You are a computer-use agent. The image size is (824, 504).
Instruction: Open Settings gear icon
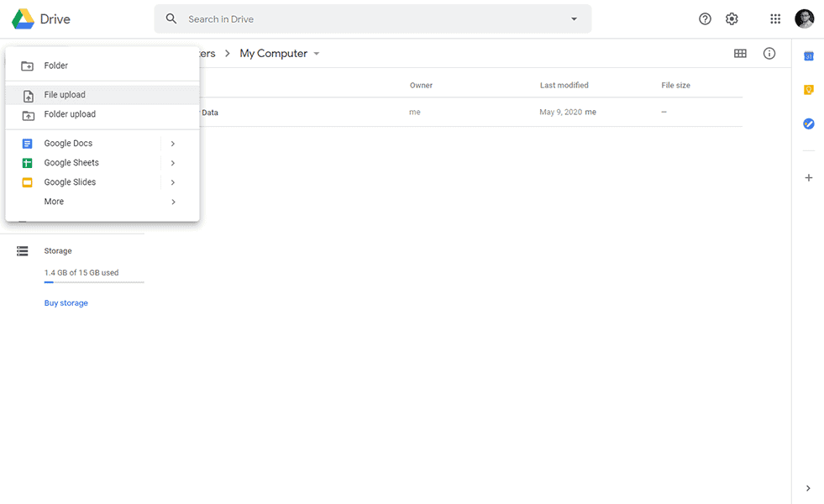[732, 19]
